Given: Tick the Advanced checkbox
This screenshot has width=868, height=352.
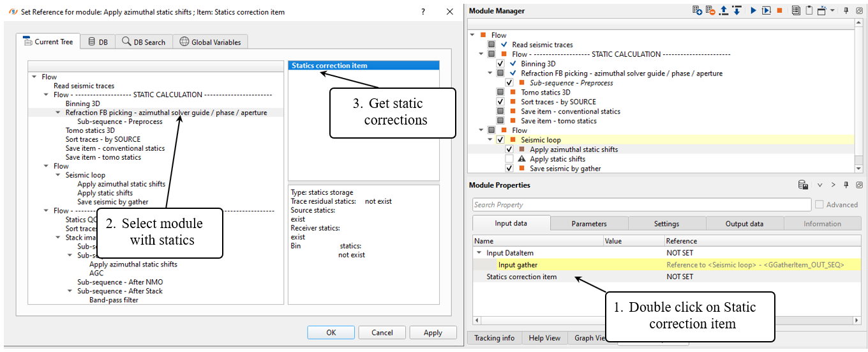Looking at the screenshot, I should (x=819, y=204).
